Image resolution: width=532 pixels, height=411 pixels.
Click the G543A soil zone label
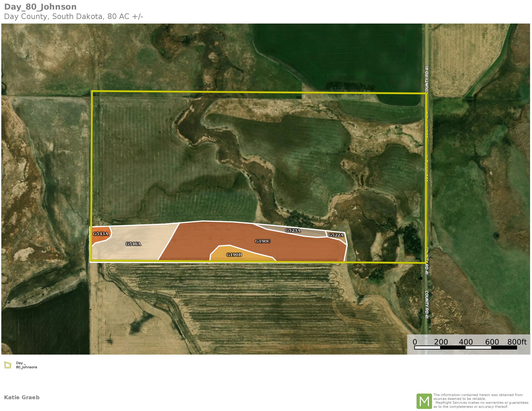pyautogui.click(x=101, y=234)
